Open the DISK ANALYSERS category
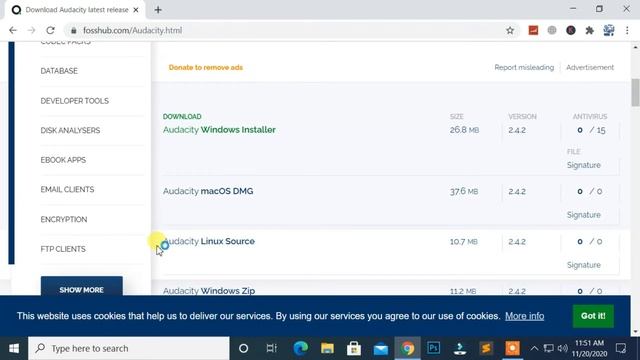This screenshot has width=640, height=360. 70,131
